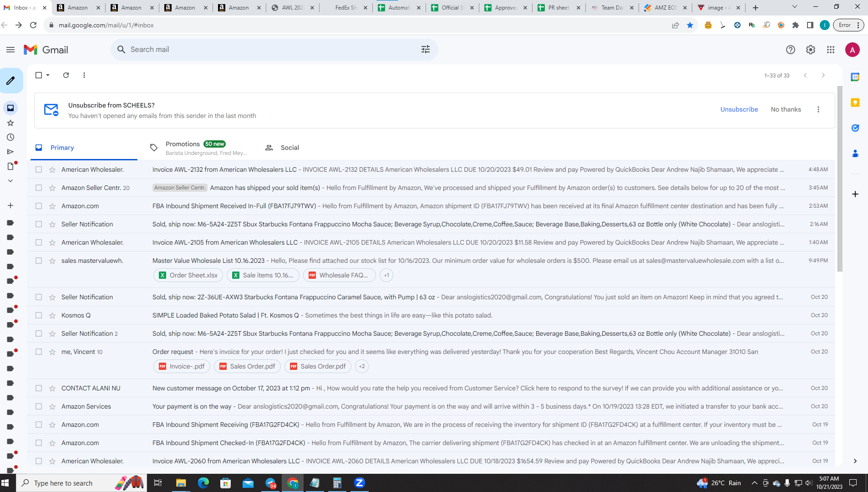Star the Kosmos Q email
The height and width of the screenshot is (492, 868).
(x=52, y=315)
